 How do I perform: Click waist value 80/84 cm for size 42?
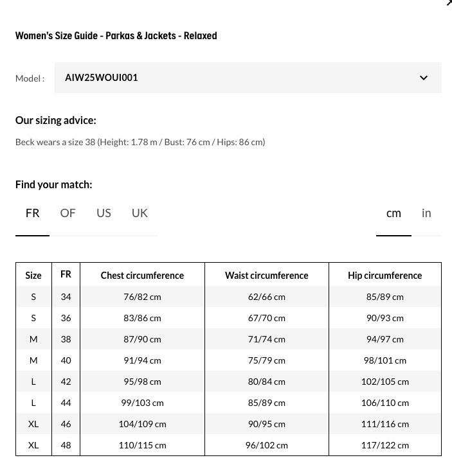coord(266,382)
